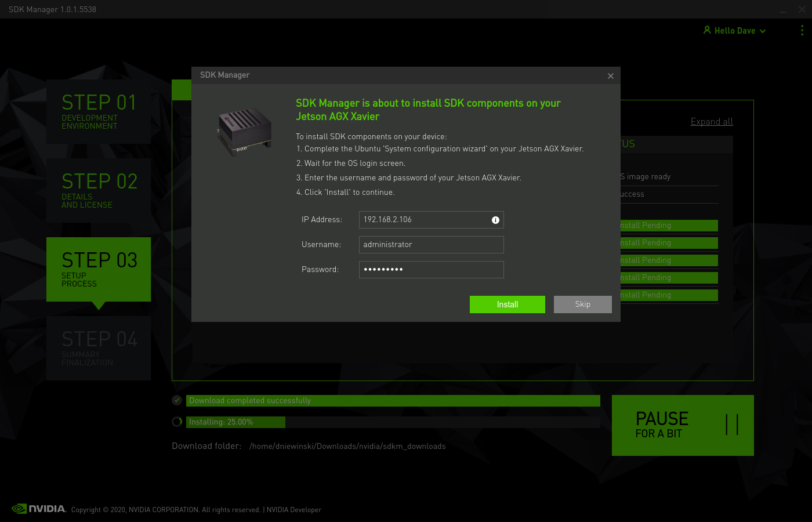Click the info icon in IP Address field
The width and height of the screenshot is (812, 522).
point(495,220)
